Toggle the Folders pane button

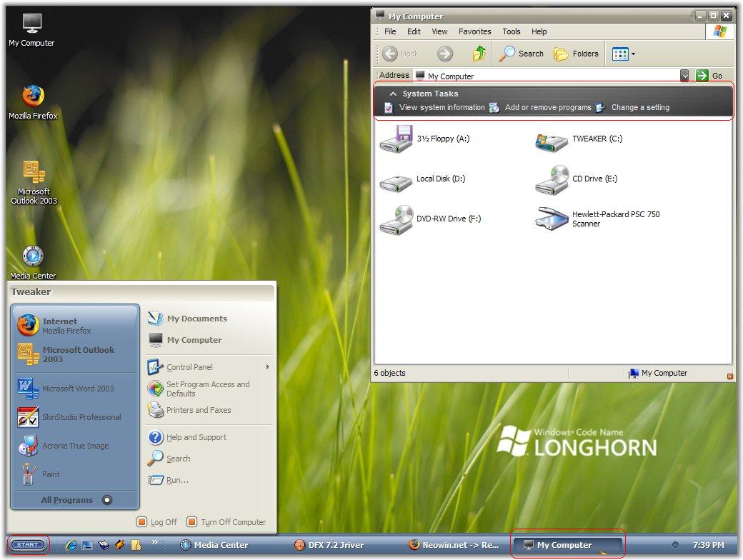point(577,54)
